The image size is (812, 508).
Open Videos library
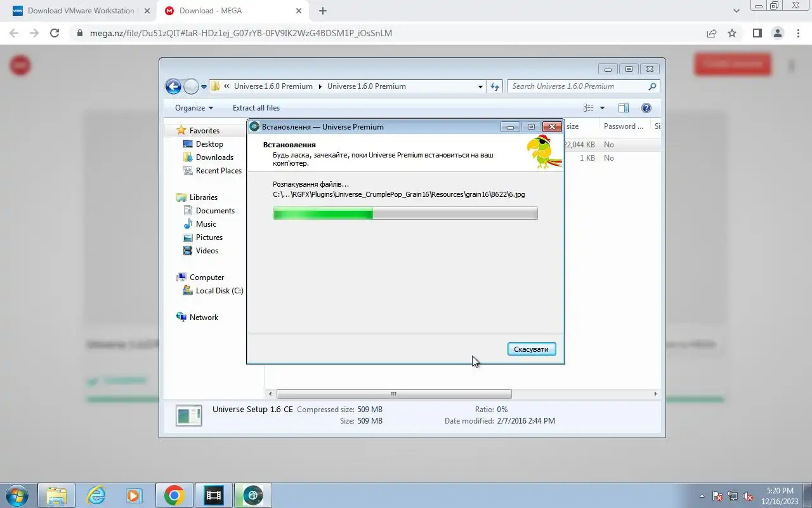(x=207, y=251)
